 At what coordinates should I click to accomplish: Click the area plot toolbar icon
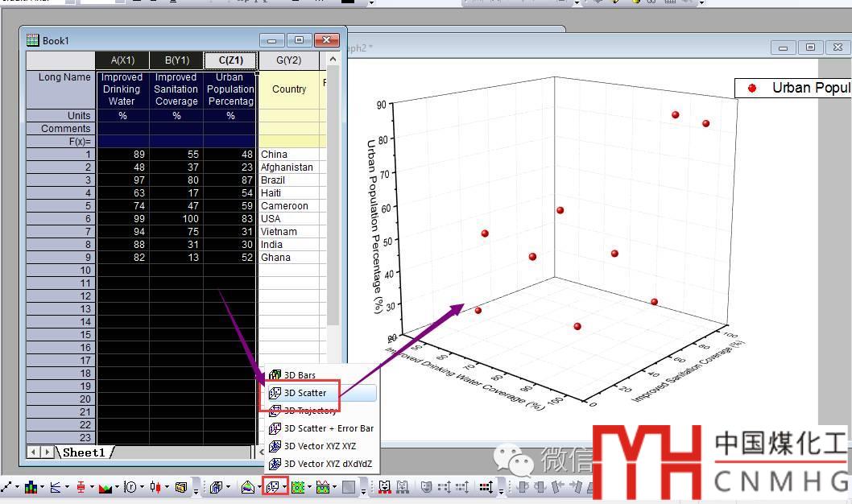[x=105, y=487]
